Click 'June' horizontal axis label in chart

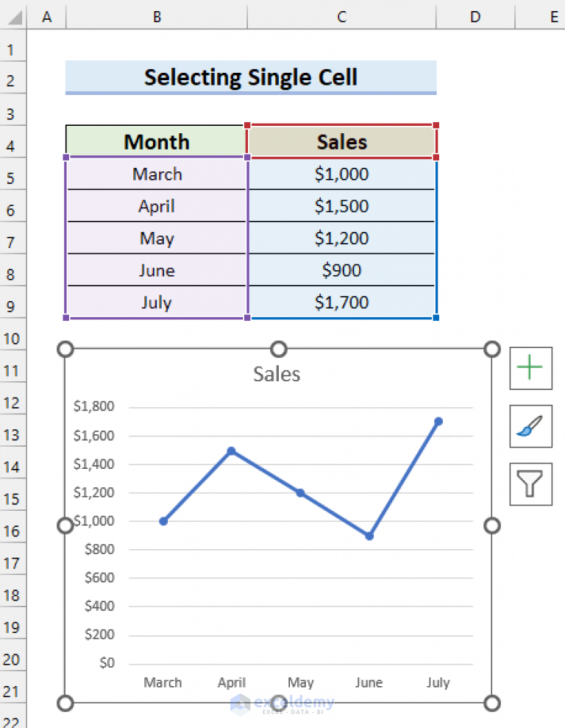pyautogui.click(x=369, y=682)
